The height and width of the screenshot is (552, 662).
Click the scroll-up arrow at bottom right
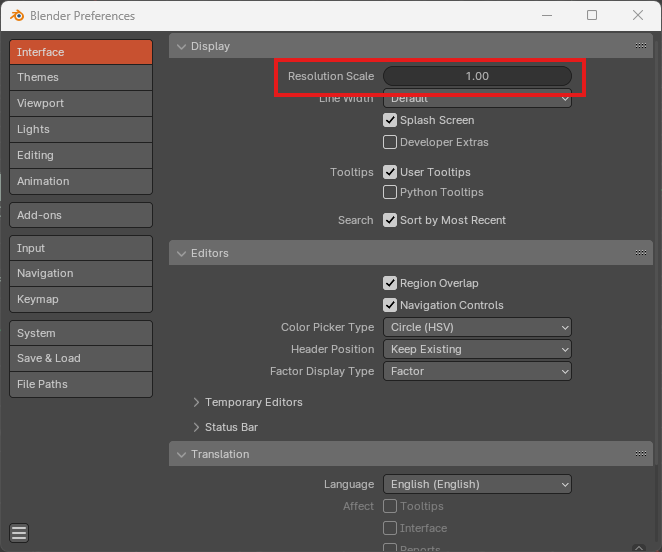pyautogui.click(x=639, y=547)
